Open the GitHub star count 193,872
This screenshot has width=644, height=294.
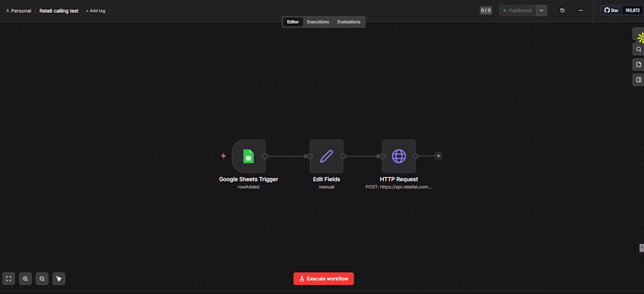632,11
